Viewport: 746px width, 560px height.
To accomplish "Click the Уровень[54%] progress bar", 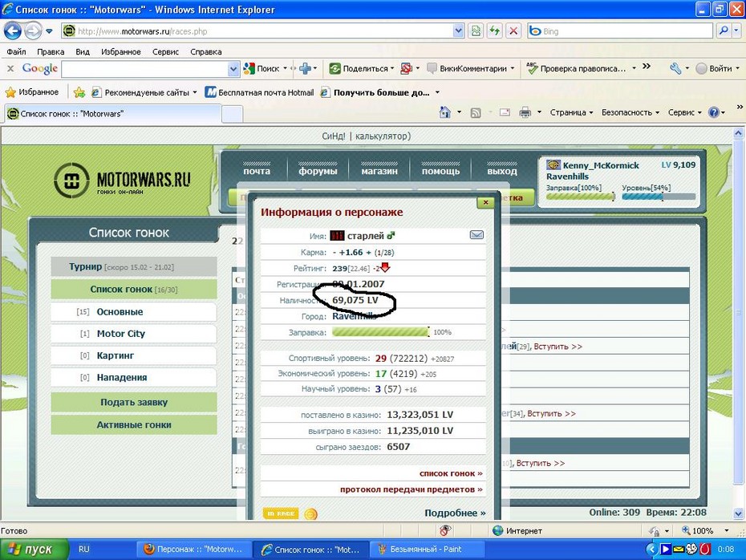I will pos(659,197).
